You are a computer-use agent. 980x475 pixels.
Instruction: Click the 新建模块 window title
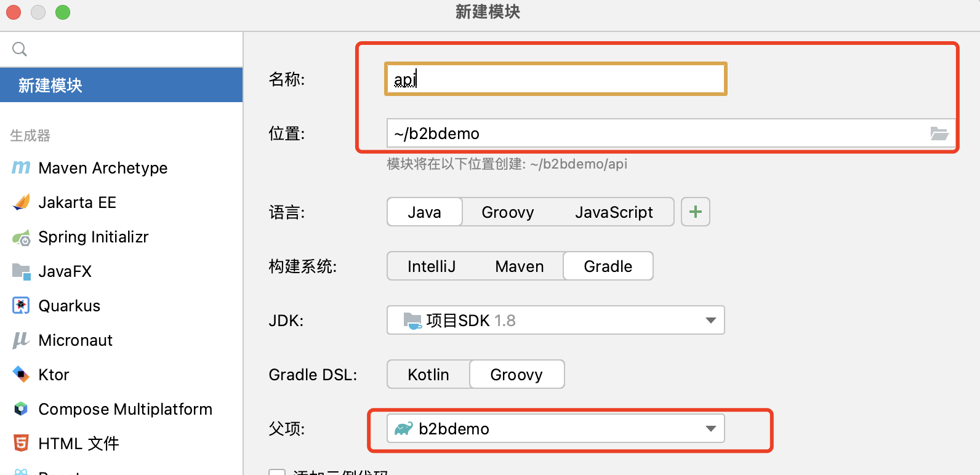(488, 12)
